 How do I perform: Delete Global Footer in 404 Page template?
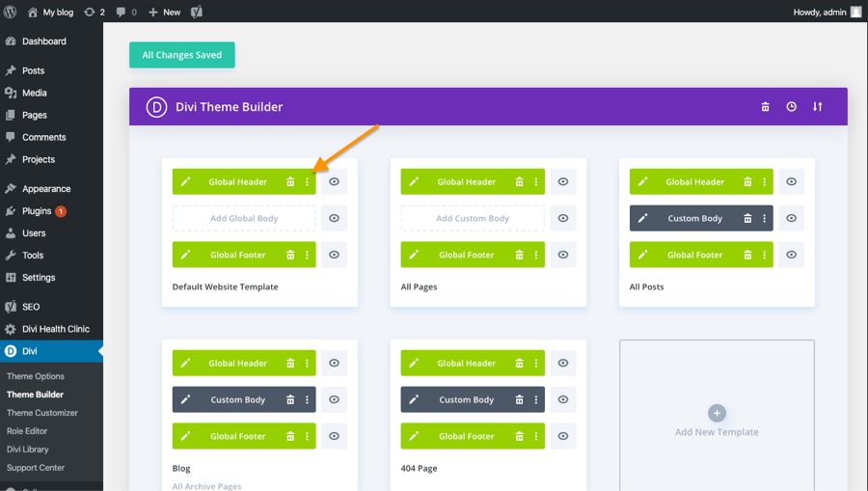(x=519, y=436)
